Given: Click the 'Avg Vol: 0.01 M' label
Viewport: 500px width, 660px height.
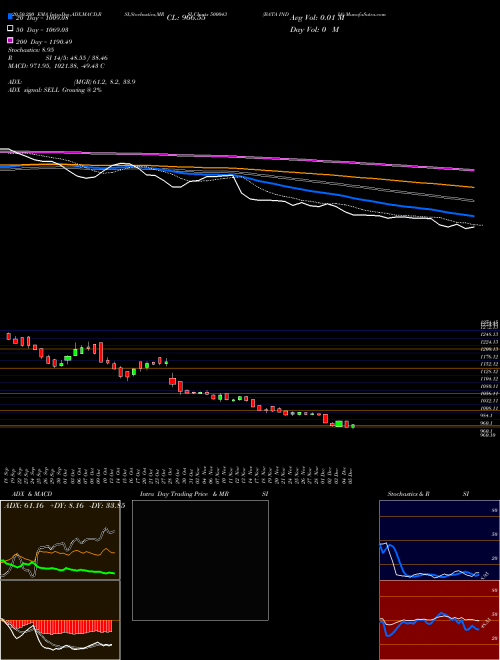Looking at the screenshot, I should tap(317, 18).
